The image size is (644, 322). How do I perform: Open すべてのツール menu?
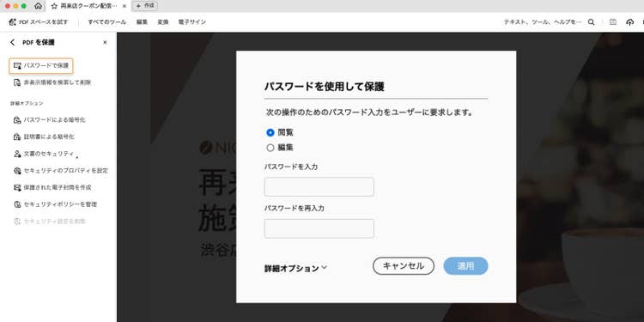tap(106, 22)
